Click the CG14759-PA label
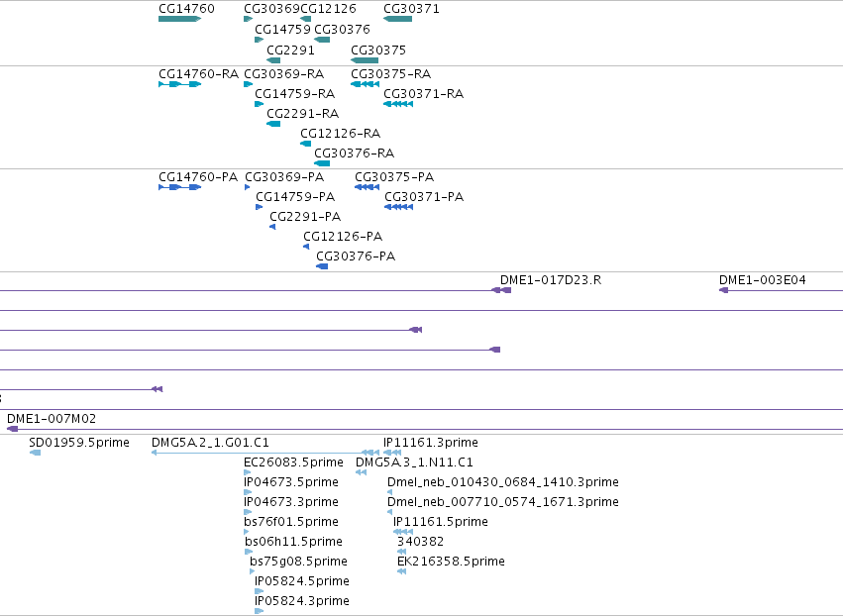The image size is (843, 616). (295, 197)
